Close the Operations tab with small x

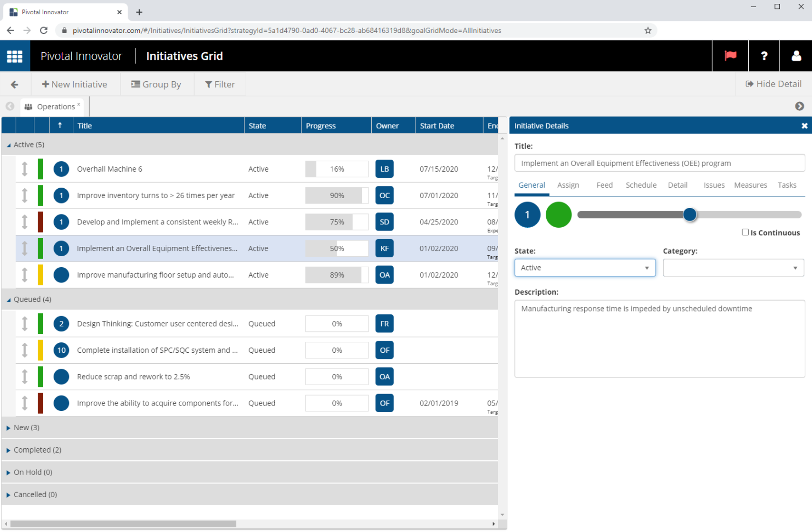point(79,104)
